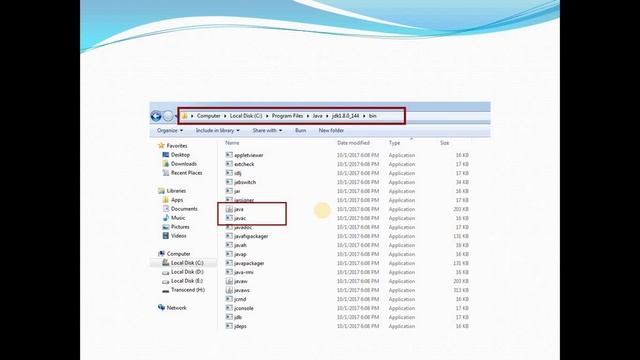Select the javaws file icon
The height and width of the screenshot is (360, 640).
click(x=229, y=290)
